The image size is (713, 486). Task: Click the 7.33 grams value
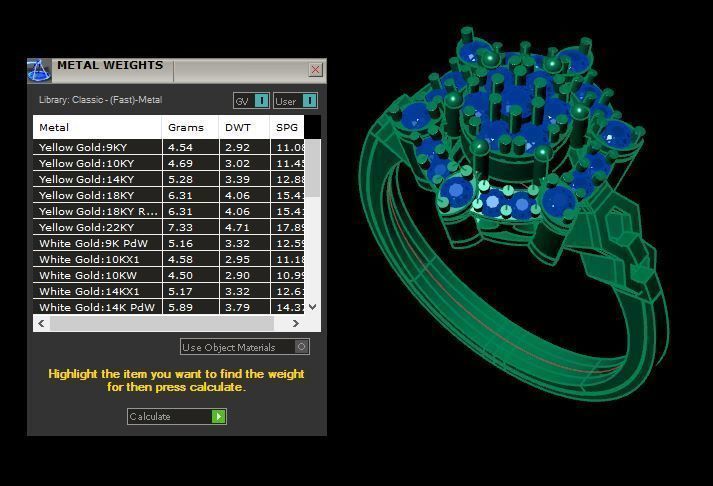tap(180, 227)
